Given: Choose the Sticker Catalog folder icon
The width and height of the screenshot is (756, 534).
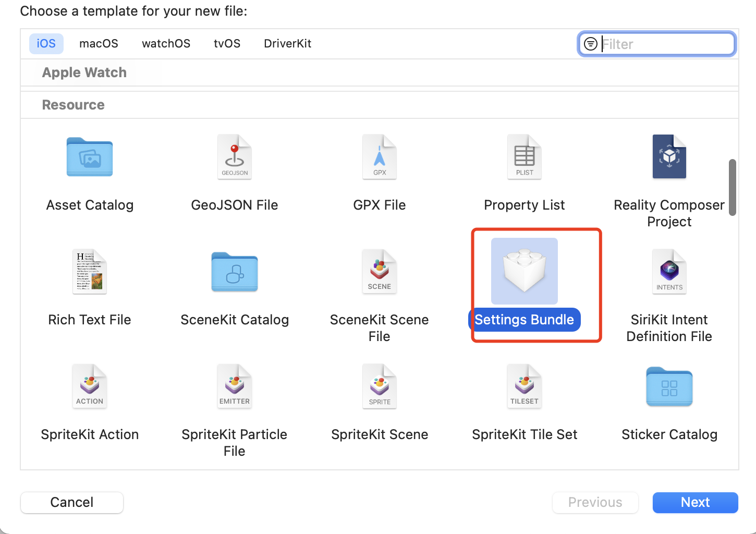Looking at the screenshot, I should (669, 386).
